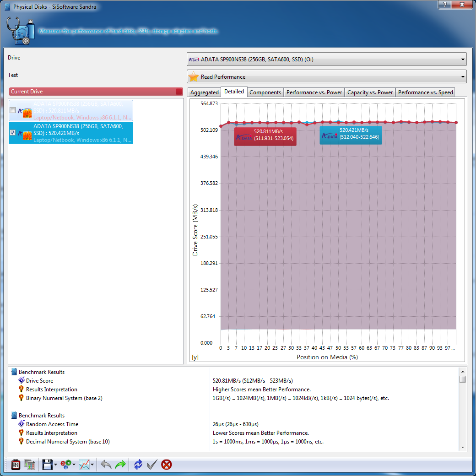This screenshot has width=476, height=476.
Task: Switch to Performance vs. Power tab
Action: [x=314, y=92]
